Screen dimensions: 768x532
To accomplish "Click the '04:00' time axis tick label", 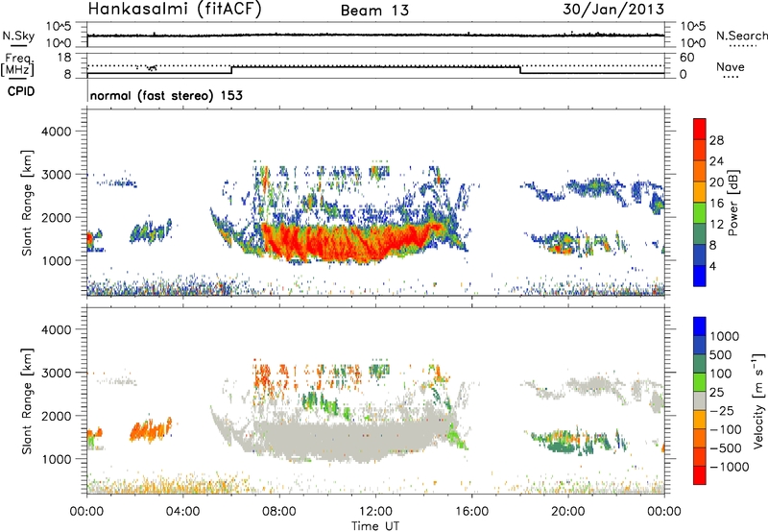I will [x=182, y=512].
